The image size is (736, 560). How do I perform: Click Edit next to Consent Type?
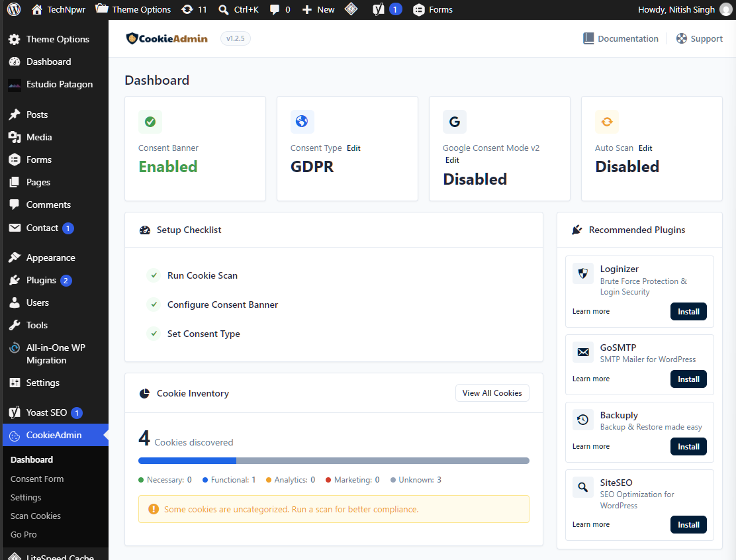pyautogui.click(x=353, y=148)
